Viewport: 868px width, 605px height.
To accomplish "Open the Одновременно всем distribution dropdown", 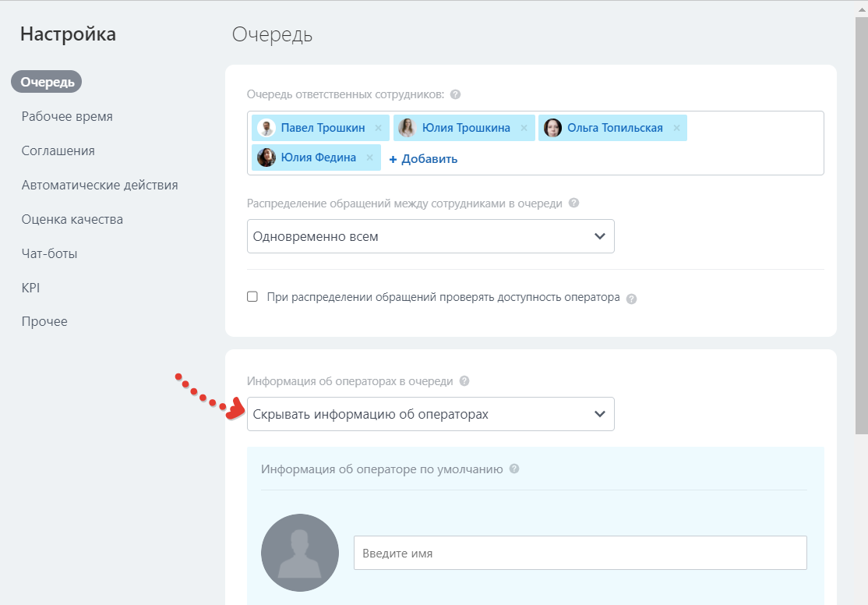I will pyautogui.click(x=430, y=236).
